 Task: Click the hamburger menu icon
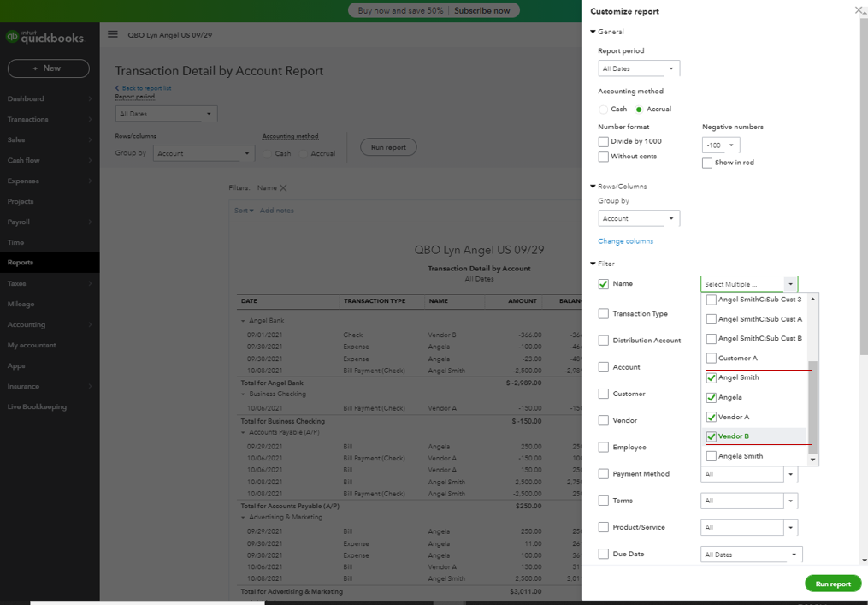tap(113, 35)
